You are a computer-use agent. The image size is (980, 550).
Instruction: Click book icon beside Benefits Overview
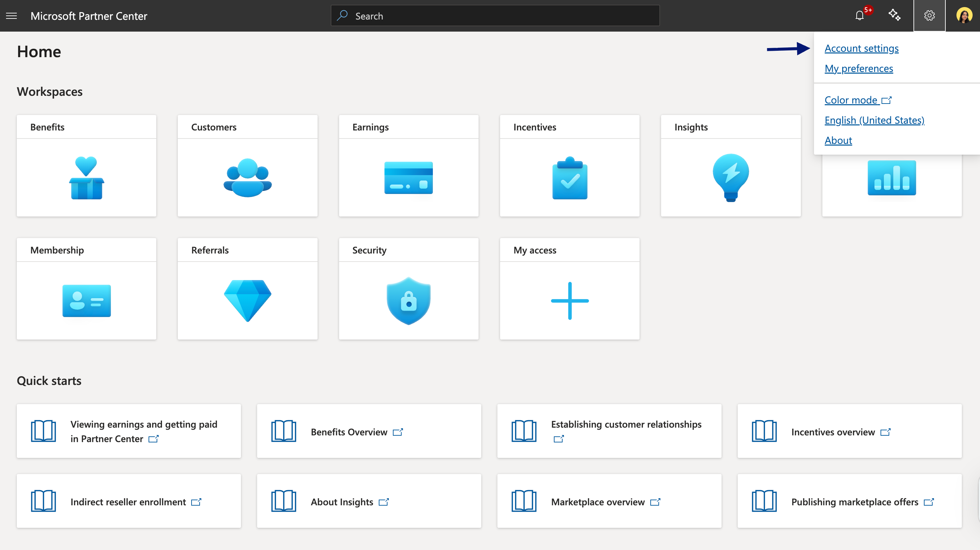284,431
